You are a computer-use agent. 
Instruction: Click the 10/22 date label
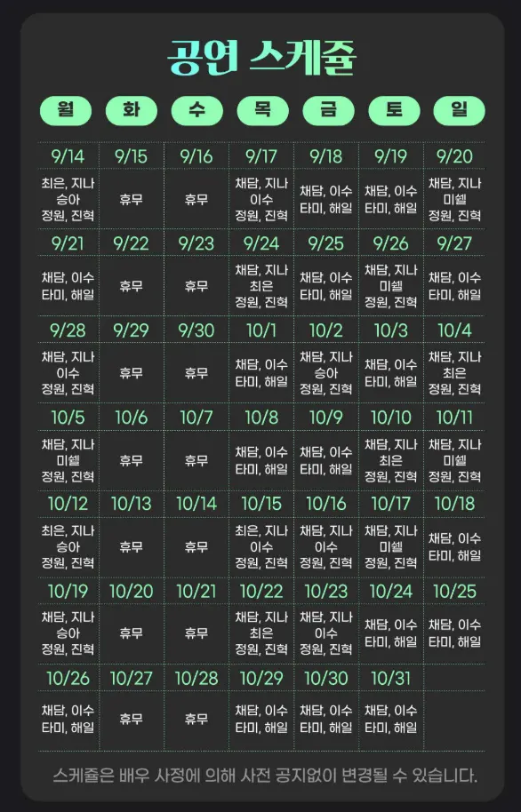(261, 591)
